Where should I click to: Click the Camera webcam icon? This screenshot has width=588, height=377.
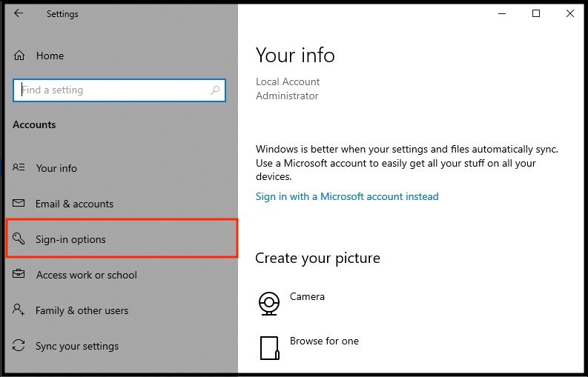(269, 303)
